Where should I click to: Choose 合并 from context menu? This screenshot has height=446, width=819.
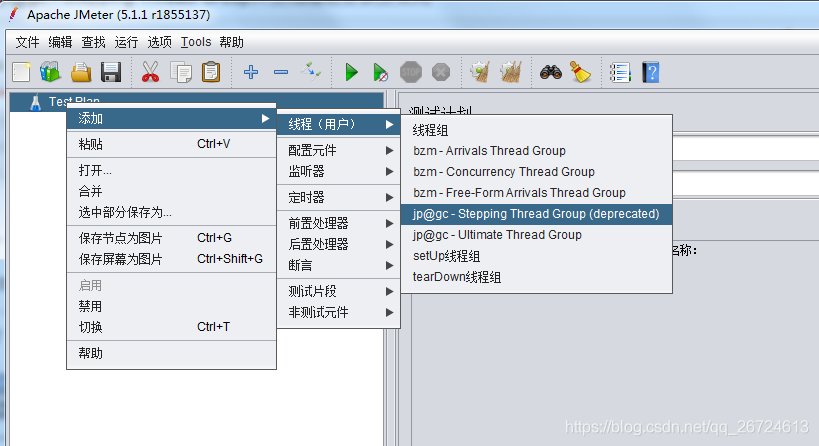[x=171, y=191]
